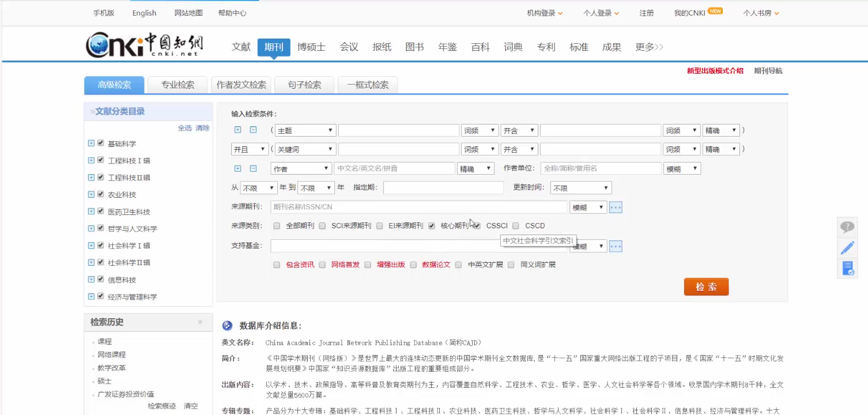This screenshot has height=415, width=868.
Task: Remove a search row with first-row minus icon
Action: 252,130
